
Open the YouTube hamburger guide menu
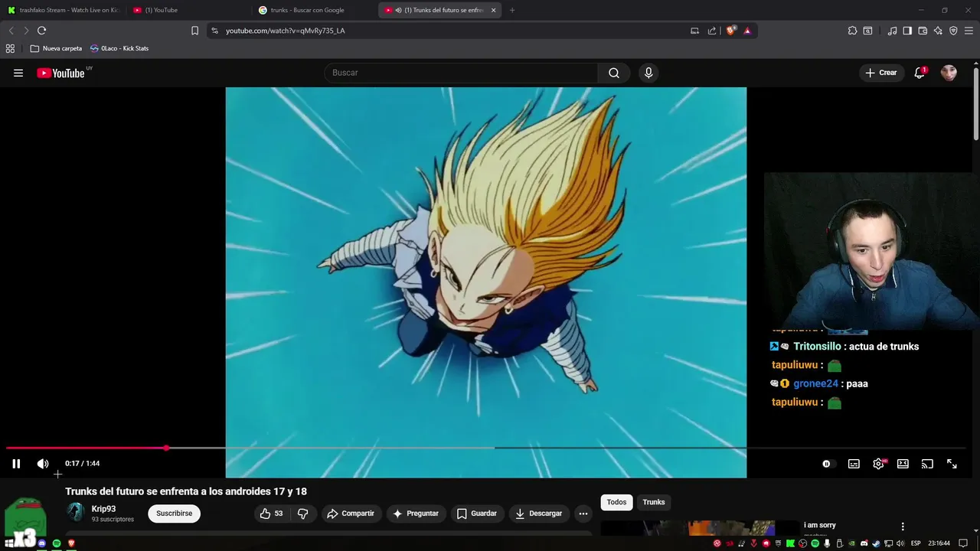(18, 73)
